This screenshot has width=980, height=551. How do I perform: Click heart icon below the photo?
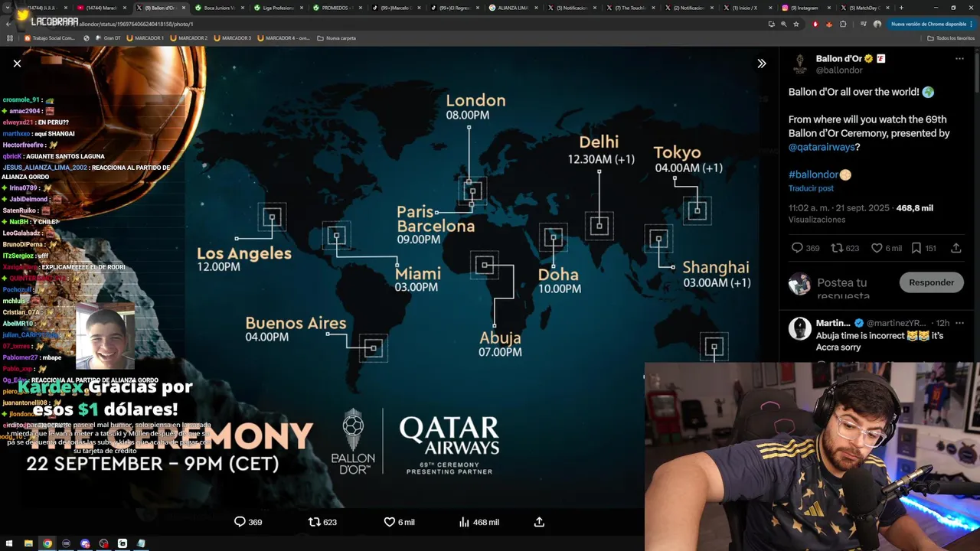(x=389, y=522)
